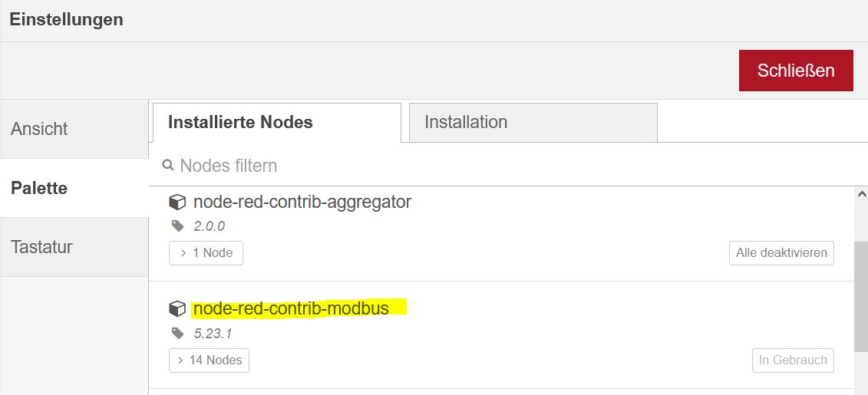The image size is (868, 395).
Task: Open the Installierte Nodes tab
Action: tap(277, 122)
